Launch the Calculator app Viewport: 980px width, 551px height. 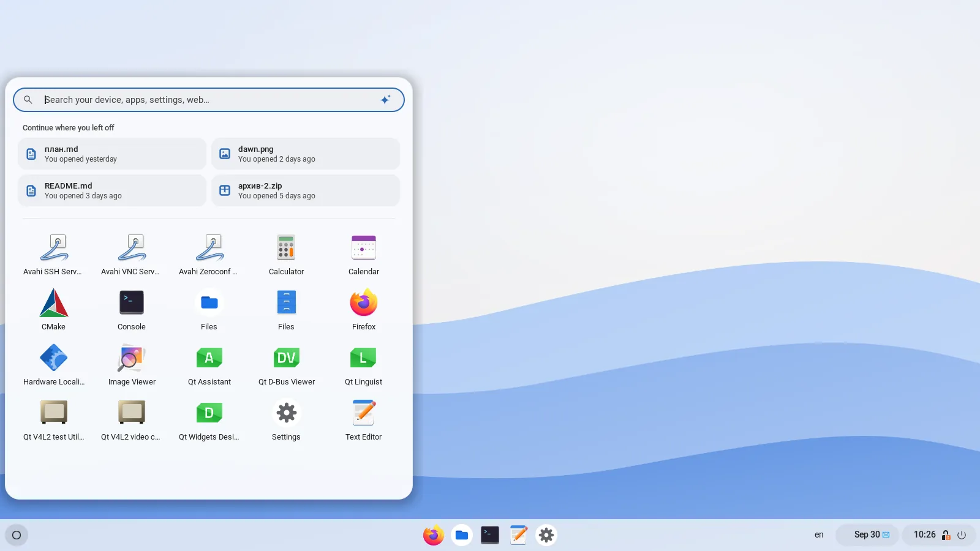click(286, 255)
